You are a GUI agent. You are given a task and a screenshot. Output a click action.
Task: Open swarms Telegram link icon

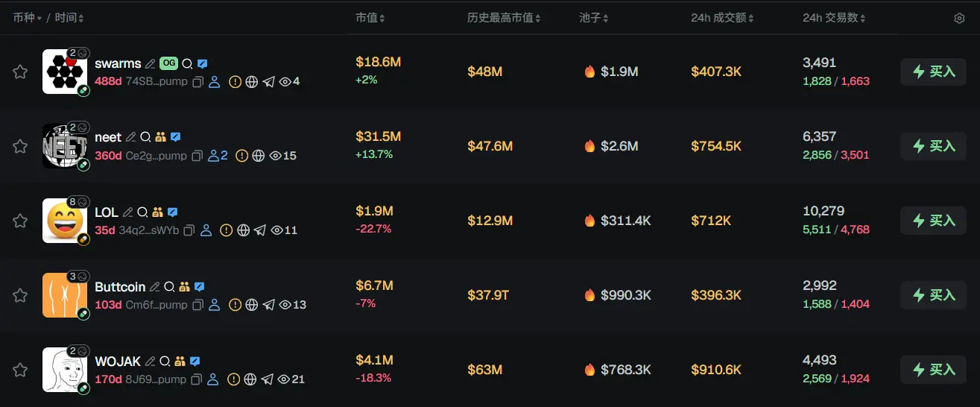pyautogui.click(x=268, y=81)
